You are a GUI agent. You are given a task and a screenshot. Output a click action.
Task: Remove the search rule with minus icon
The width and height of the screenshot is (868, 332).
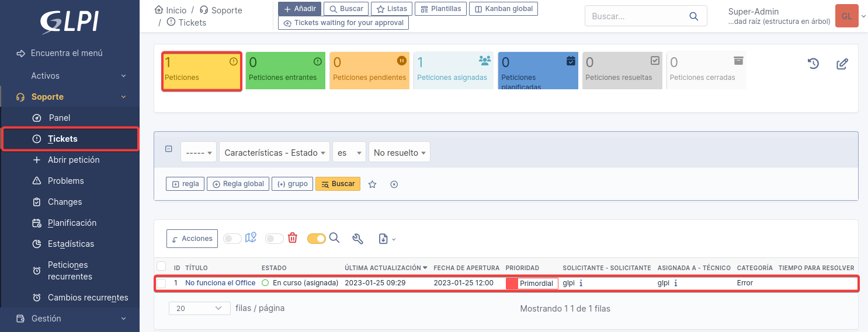point(169,149)
